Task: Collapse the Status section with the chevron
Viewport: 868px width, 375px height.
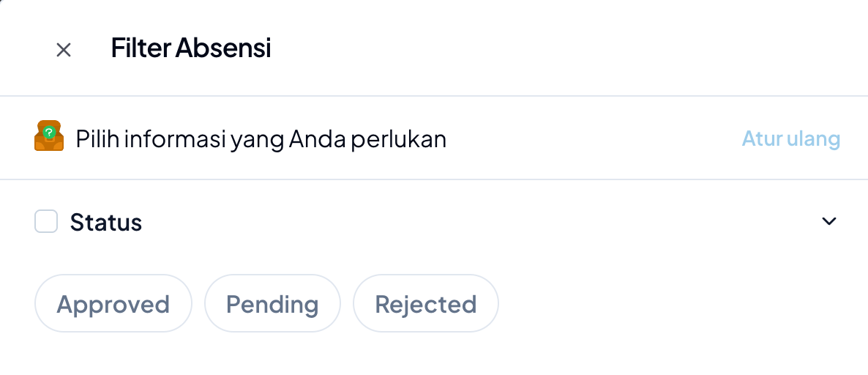Action: point(828,221)
